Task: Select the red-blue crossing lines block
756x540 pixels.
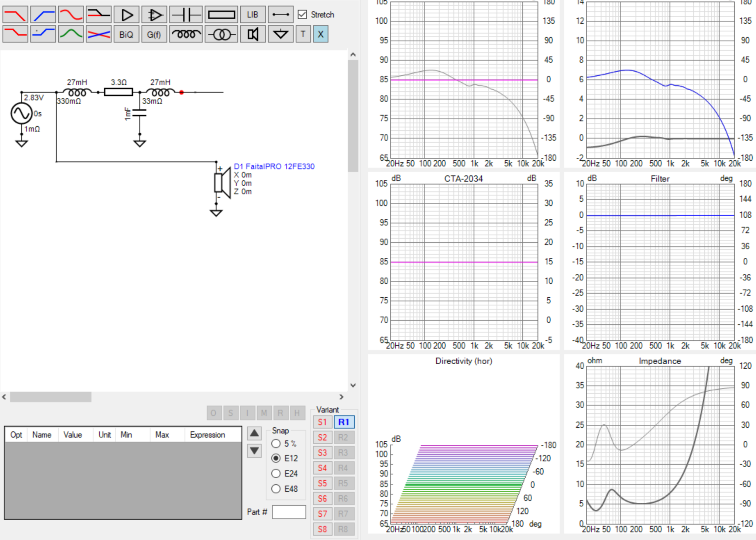Action: [99, 34]
